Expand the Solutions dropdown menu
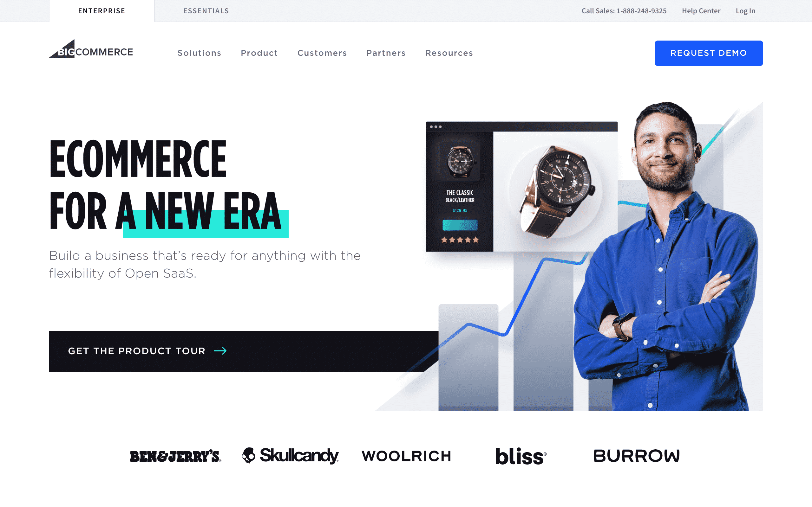 [199, 53]
